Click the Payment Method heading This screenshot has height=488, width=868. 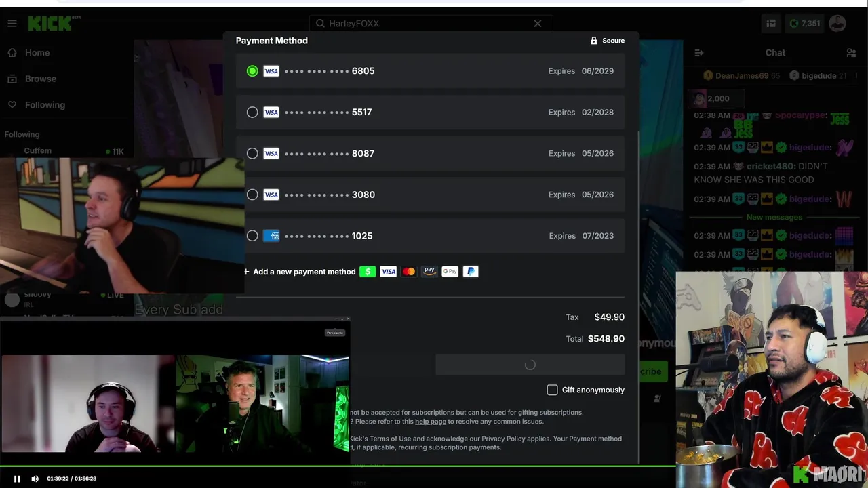[x=272, y=41]
